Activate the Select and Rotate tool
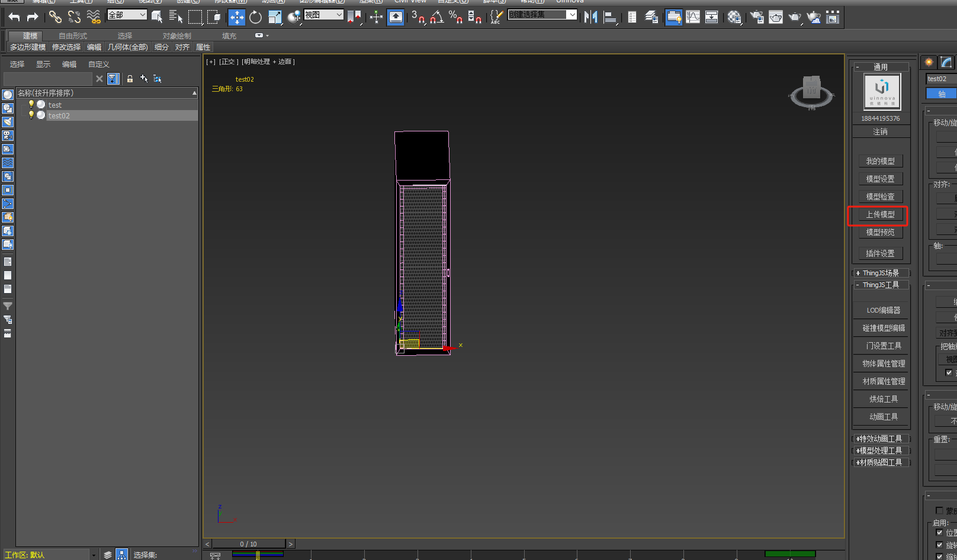The width and height of the screenshot is (957, 560). pyautogui.click(x=255, y=17)
